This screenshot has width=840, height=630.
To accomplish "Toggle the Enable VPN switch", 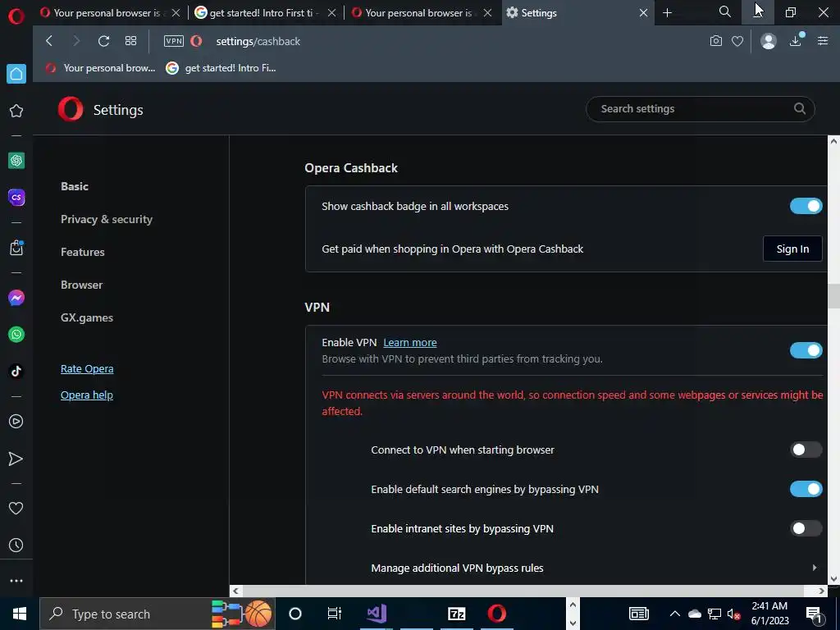I will 806,350.
